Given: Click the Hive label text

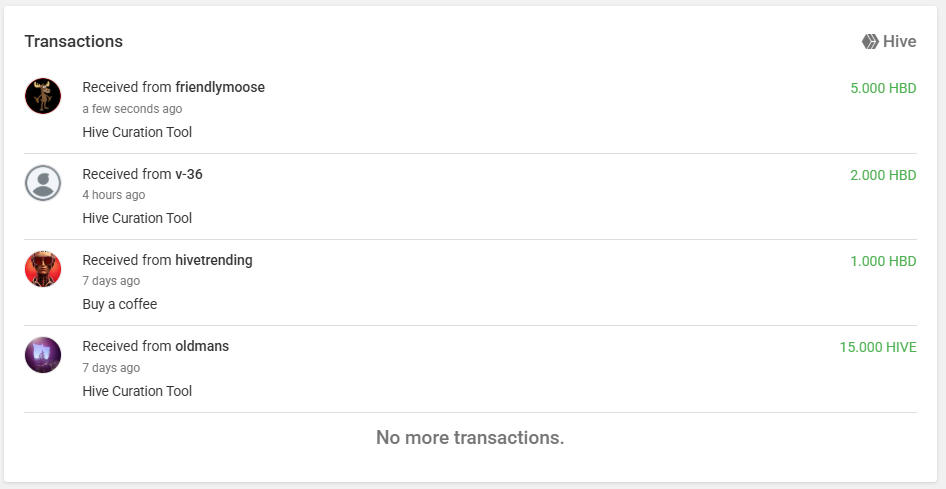Looking at the screenshot, I should (900, 42).
